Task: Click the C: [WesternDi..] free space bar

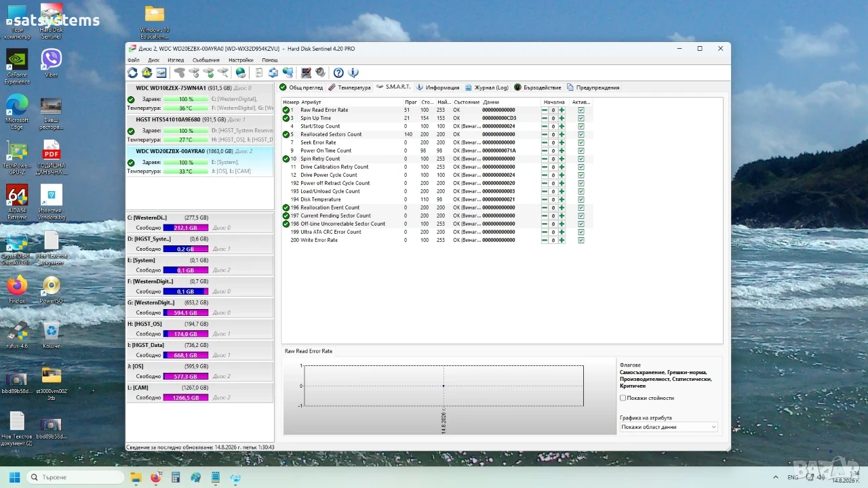Action: [x=186, y=228]
